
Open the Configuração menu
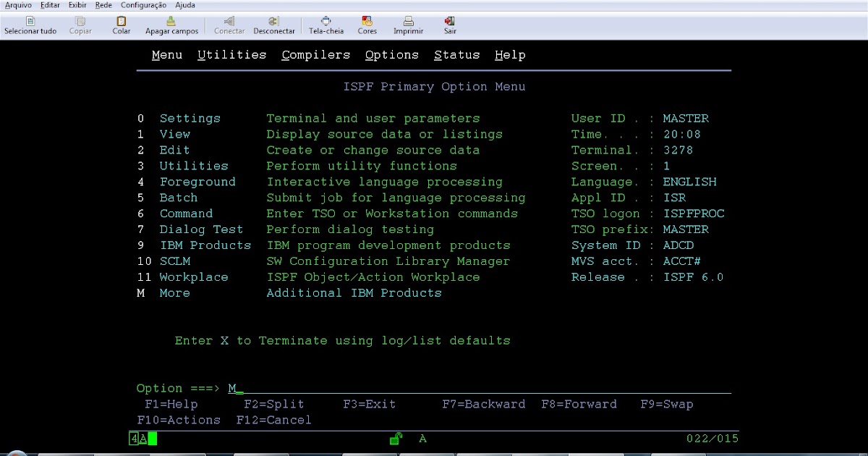point(143,5)
